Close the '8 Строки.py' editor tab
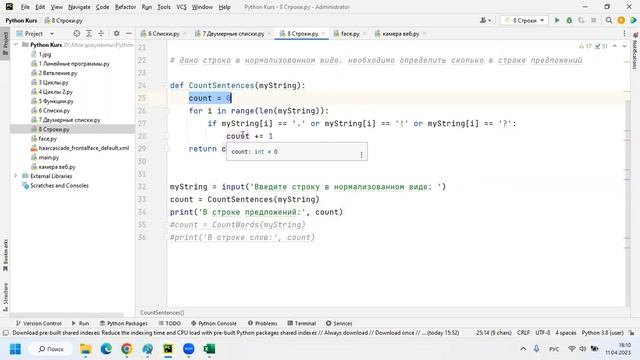 pyautogui.click(x=323, y=34)
